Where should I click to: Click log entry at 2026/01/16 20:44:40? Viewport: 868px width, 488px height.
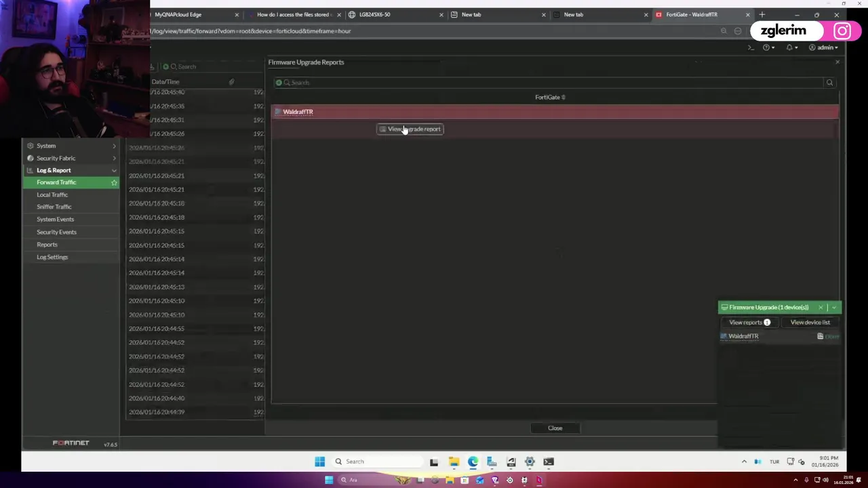157,399
